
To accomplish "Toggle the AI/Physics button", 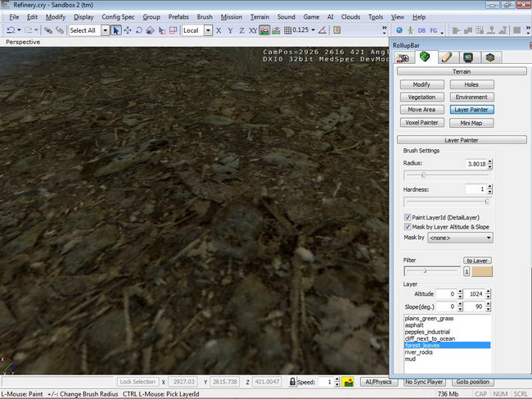I will point(378,382).
